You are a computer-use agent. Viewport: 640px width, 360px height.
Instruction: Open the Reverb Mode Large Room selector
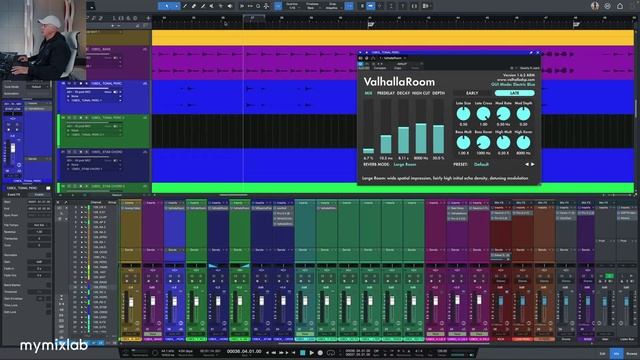click(x=405, y=164)
